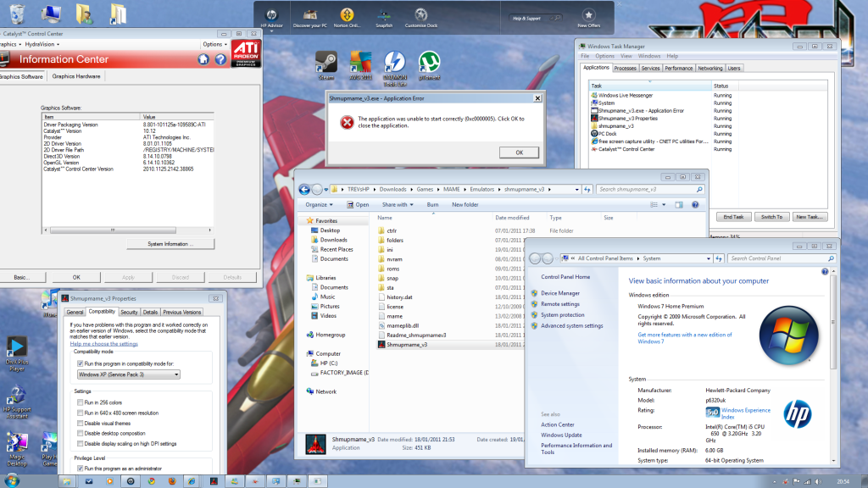Enable Run in 640 x 480 screen resolution
Image resolution: width=868 pixels, height=488 pixels.
81,413
